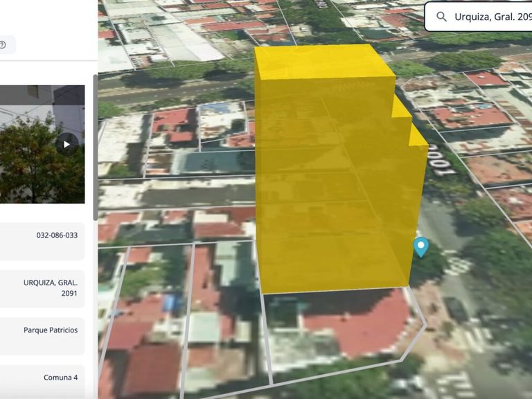Click the URQUIZA, GRAL. 2091 address card

tap(42, 289)
